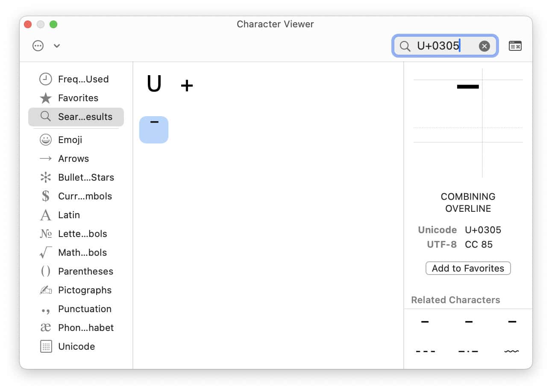Select the Letterlike Symbols category
552x392 pixels.
81,234
